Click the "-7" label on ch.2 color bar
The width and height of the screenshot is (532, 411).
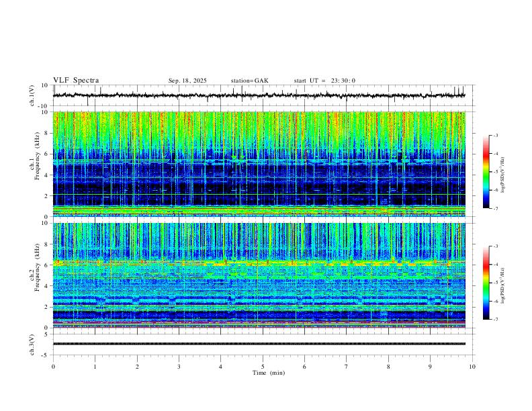(x=495, y=320)
